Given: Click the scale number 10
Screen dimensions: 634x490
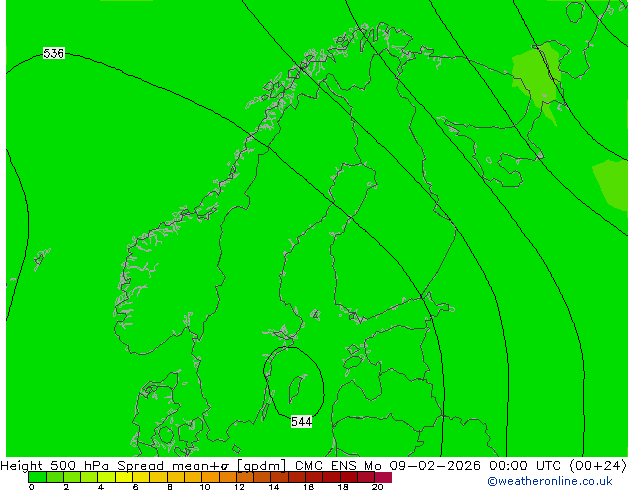Looking at the screenshot, I should click(x=205, y=487).
